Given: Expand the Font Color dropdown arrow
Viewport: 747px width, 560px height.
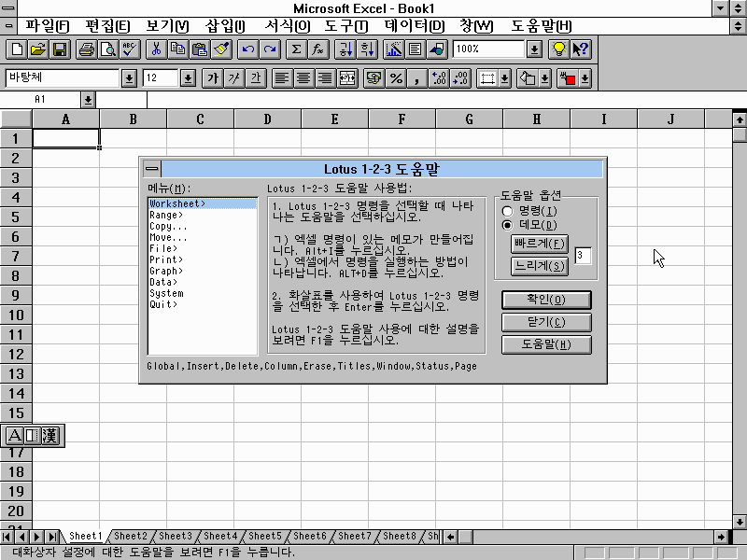Looking at the screenshot, I should click(x=585, y=78).
